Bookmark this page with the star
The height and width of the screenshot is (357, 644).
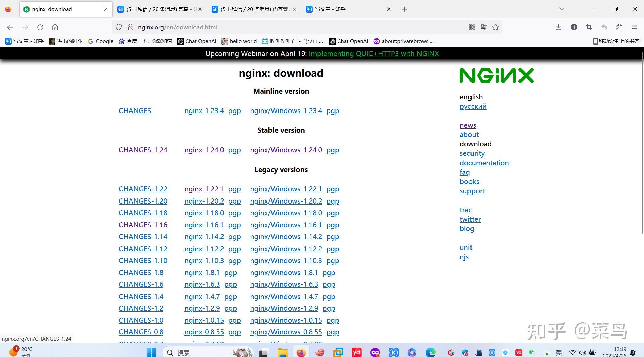496,27
